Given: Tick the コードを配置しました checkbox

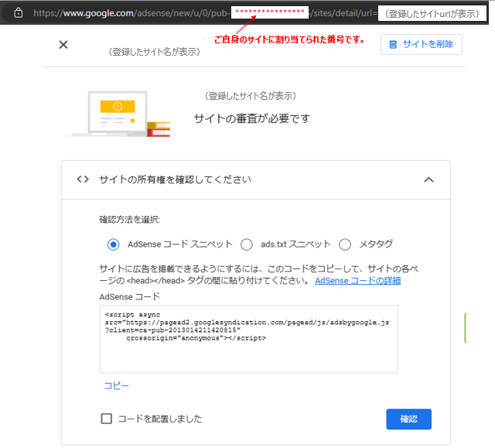Looking at the screenshot, I should [107, 419].
